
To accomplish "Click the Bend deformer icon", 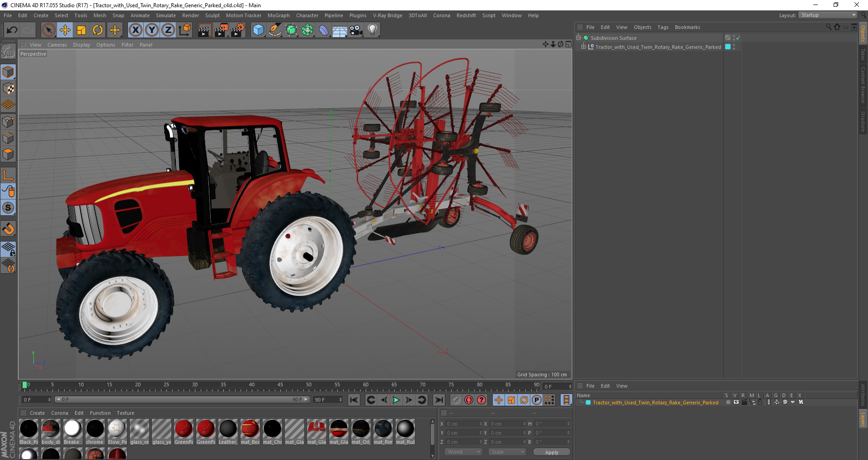I will click(x=324, y=30).
